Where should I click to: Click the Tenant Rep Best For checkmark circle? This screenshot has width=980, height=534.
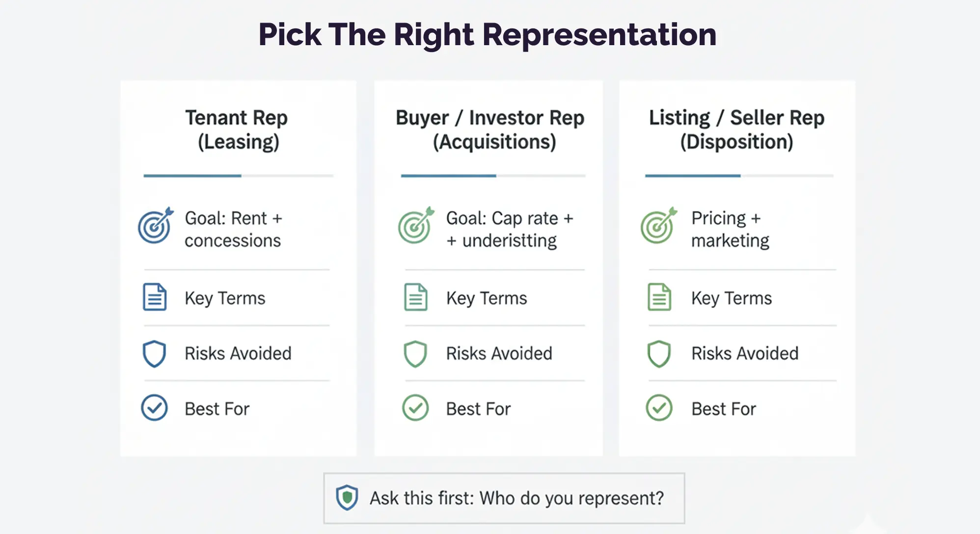click(154, 408)
